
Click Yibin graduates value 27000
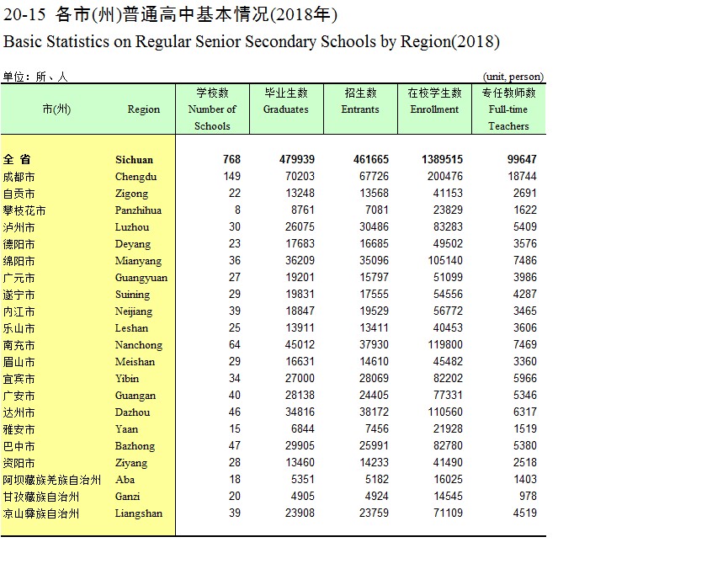[x=300, y=378]
